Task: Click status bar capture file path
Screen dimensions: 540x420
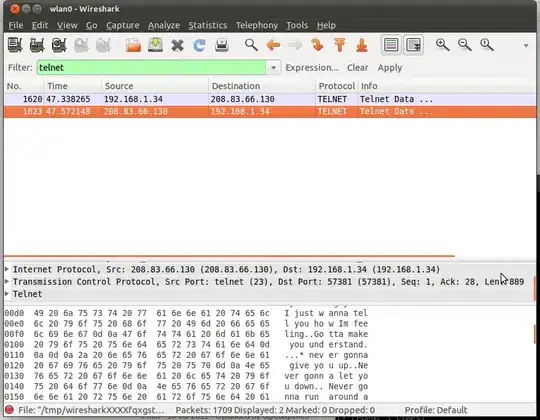Action: [x=91, y=410]
